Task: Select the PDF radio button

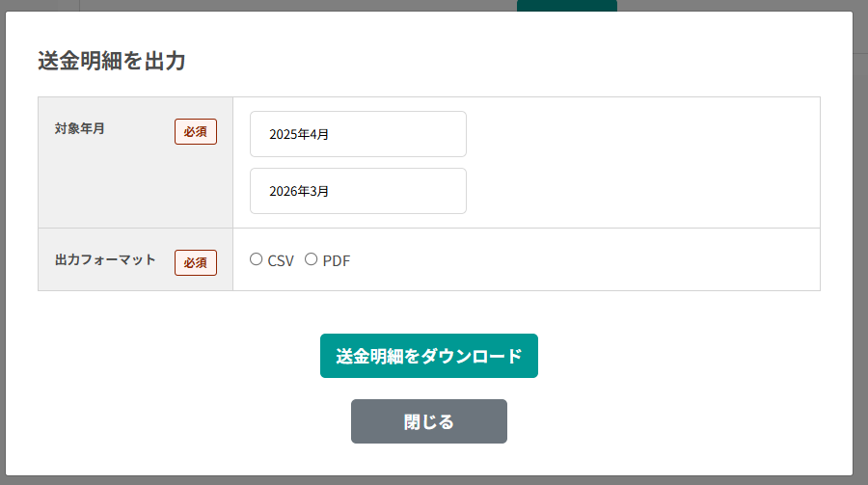Action: pos(311,258)
